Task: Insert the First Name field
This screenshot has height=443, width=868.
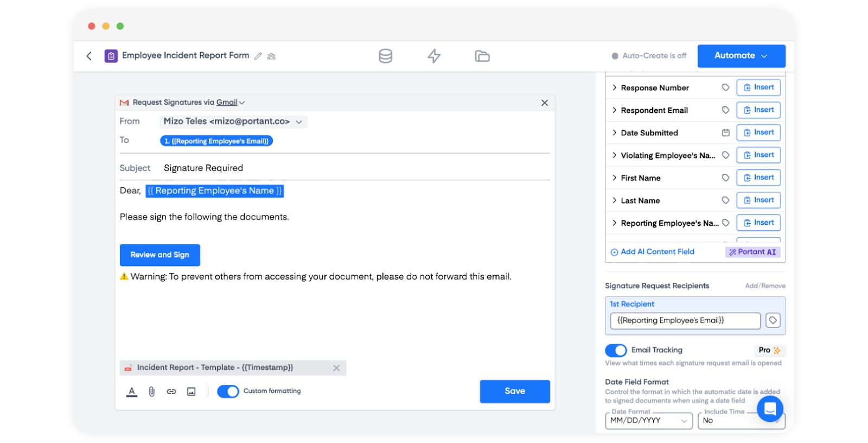Action: pos(758,178)
